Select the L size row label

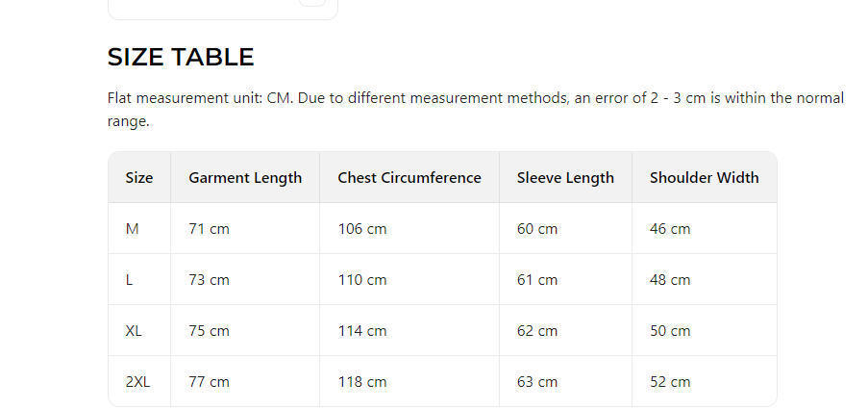130,280
